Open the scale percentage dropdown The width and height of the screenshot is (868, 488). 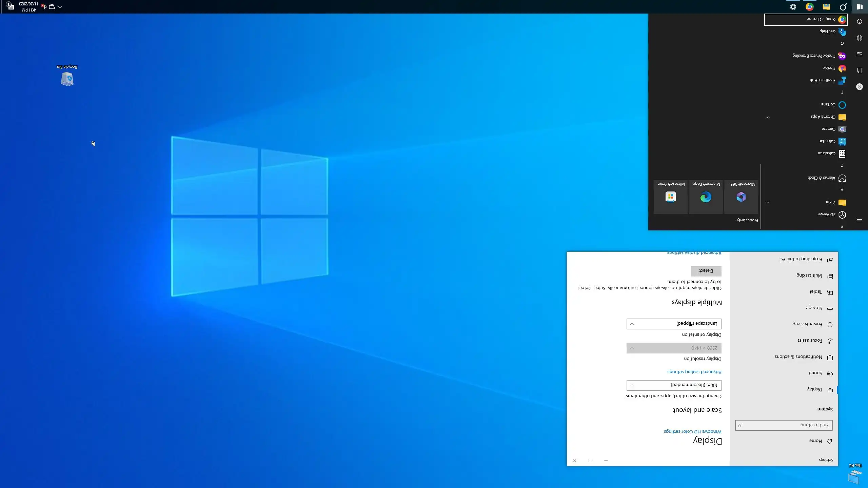pos(674,385)
